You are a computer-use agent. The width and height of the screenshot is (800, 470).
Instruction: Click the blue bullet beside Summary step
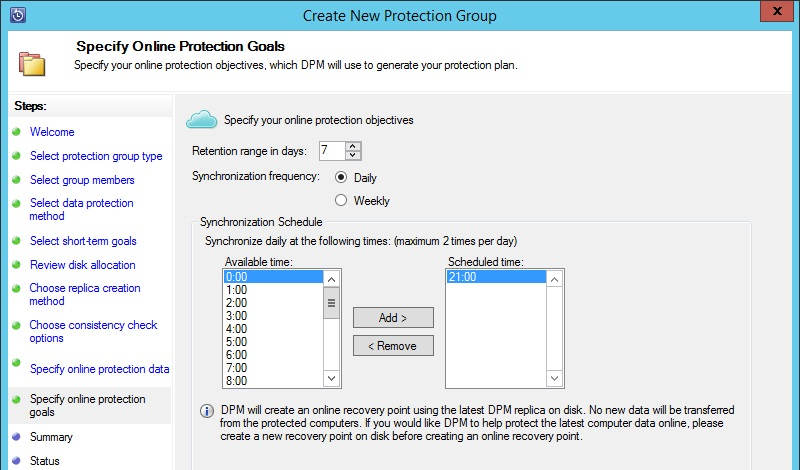pos(16,436)
